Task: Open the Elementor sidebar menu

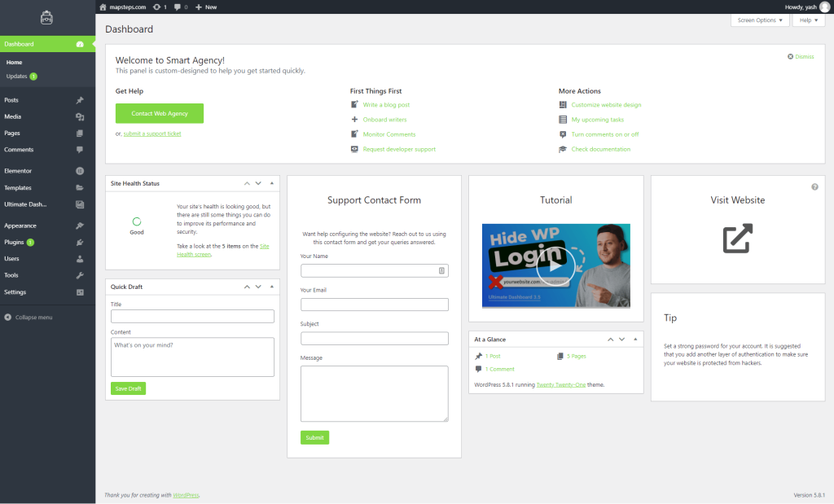Action: 18,171
